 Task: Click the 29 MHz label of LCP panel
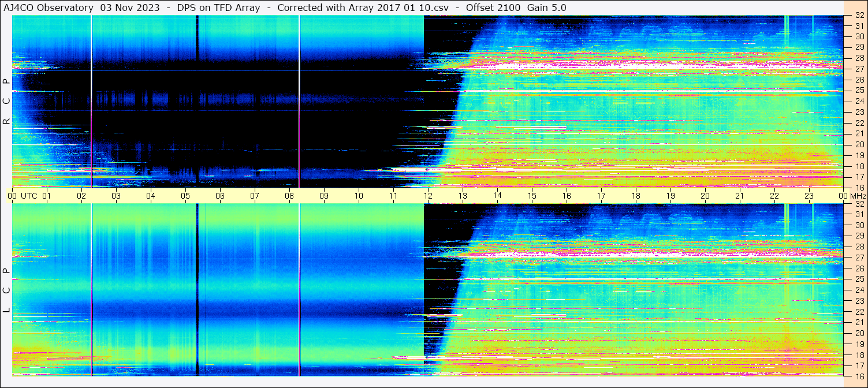tap(859, 236)
